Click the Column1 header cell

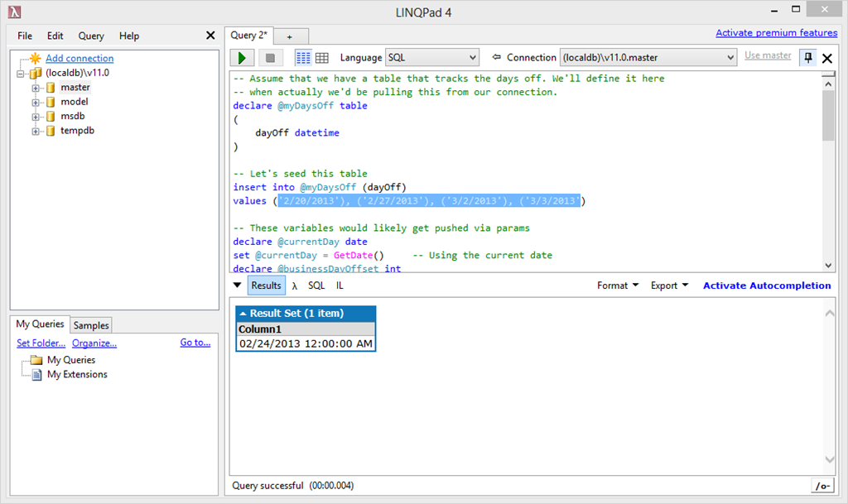tap(306, 329)
